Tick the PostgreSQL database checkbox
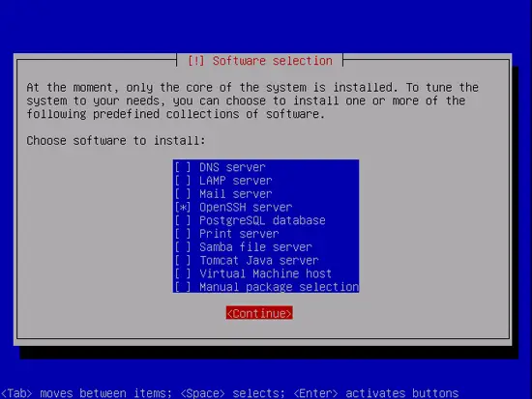 click(183, 220)
